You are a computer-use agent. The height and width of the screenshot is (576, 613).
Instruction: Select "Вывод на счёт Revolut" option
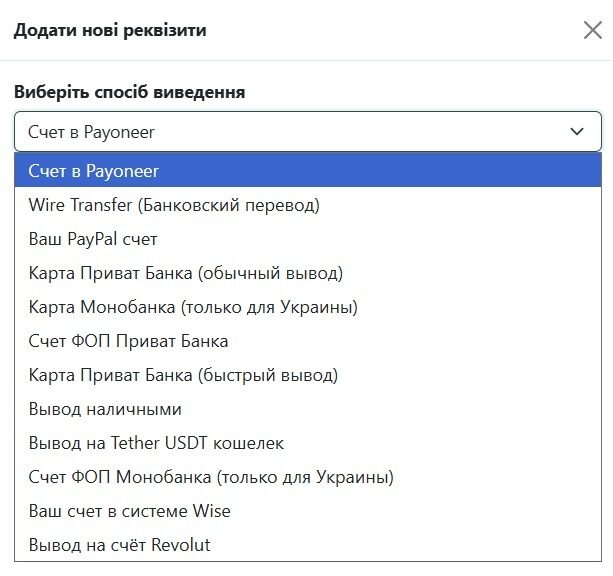[308, 545]
